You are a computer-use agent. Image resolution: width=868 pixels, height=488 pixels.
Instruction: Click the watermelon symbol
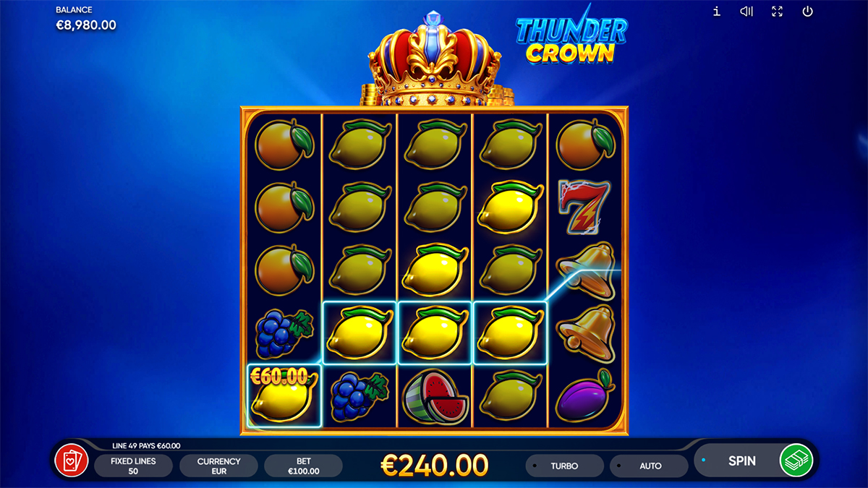click(435, 396)
